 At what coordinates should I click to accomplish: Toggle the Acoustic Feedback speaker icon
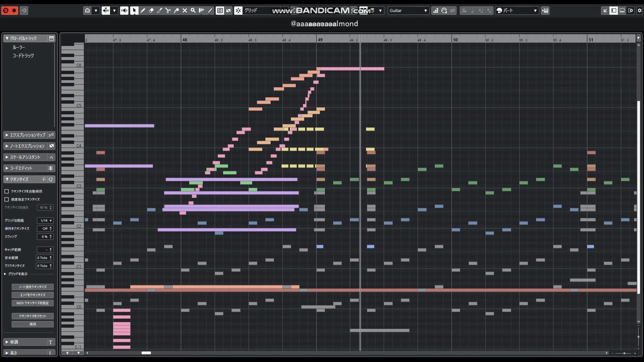(x=124, y=10)
